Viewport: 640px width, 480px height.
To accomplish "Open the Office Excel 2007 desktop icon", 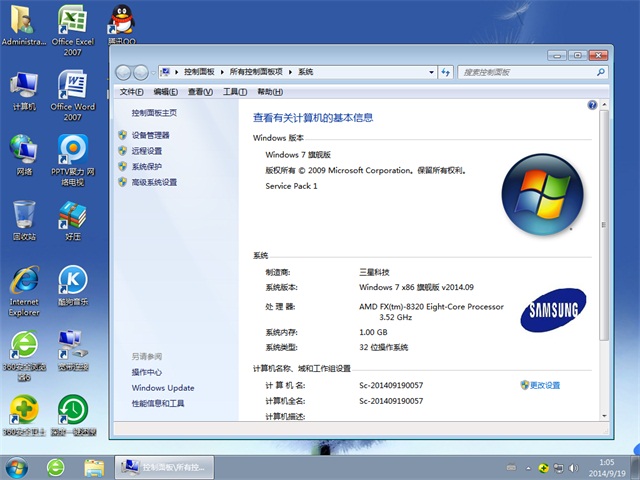I will tap(72, 22).
